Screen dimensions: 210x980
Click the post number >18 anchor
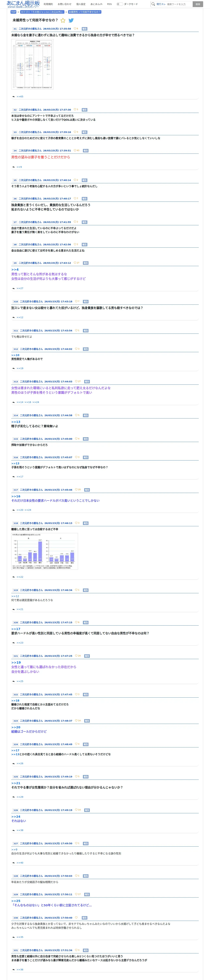[x=15, y=523]
